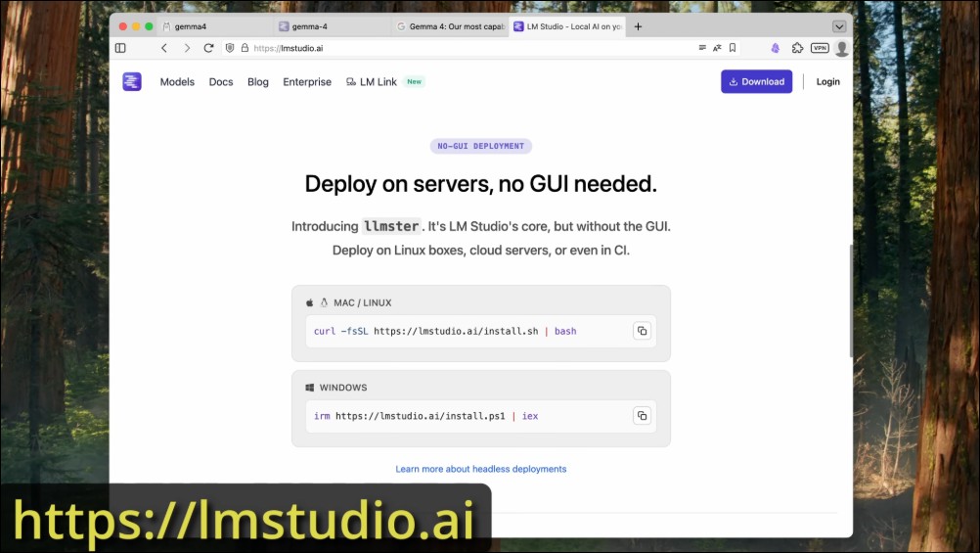The width and height of the screenshot is (980, 553).
Task: Open the browser profile avatar
Action: pyautogui.click(x=842, y=48)
